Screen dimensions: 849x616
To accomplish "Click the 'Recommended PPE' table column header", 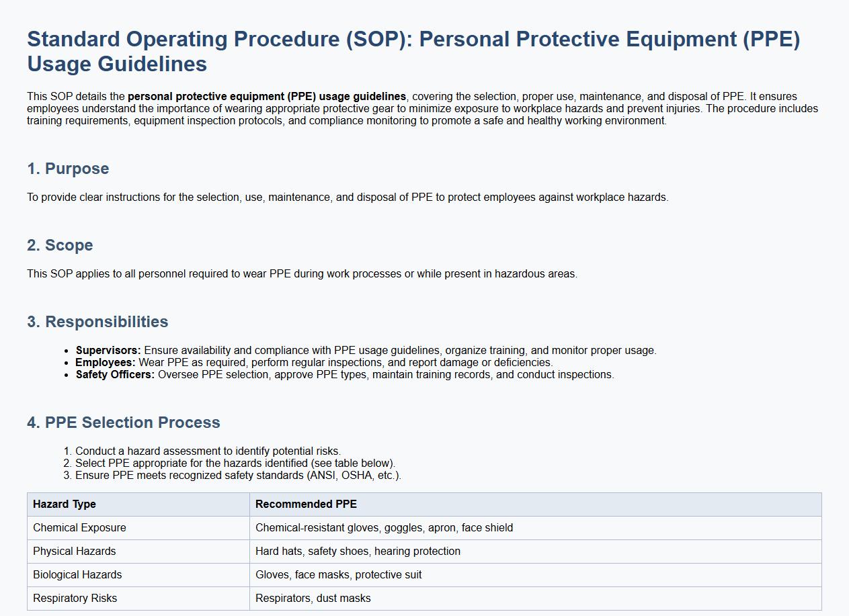I will [306, 504].
